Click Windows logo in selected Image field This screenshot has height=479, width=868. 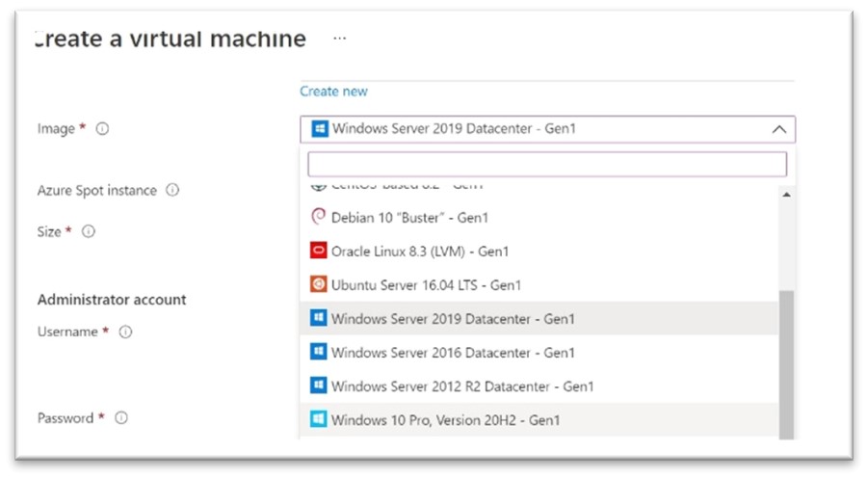[x=320, y=128]
